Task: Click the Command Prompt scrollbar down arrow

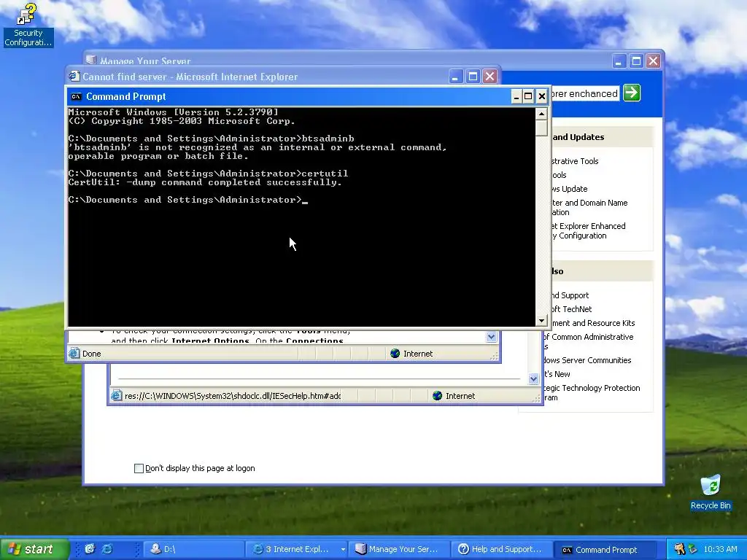Action: click(x=541, y=321)
